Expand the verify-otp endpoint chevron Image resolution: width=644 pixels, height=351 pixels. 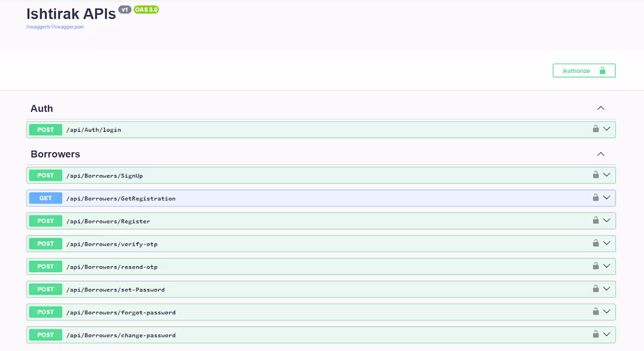click(x=607, y=243)
